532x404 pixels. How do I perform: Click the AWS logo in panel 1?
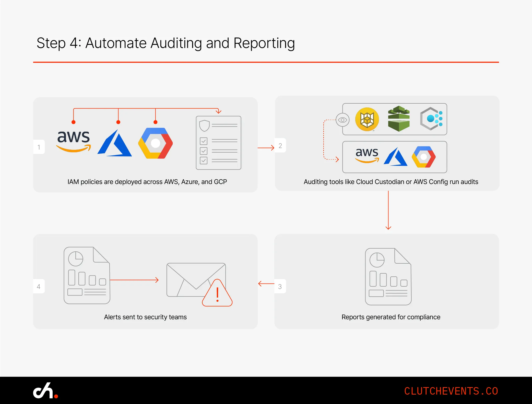click(74, 142)
